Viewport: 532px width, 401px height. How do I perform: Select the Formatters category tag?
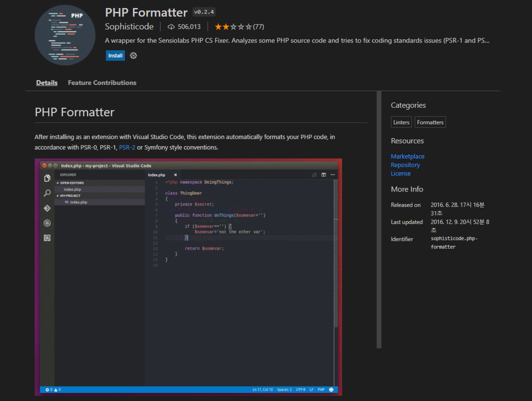tap(430, 122)
